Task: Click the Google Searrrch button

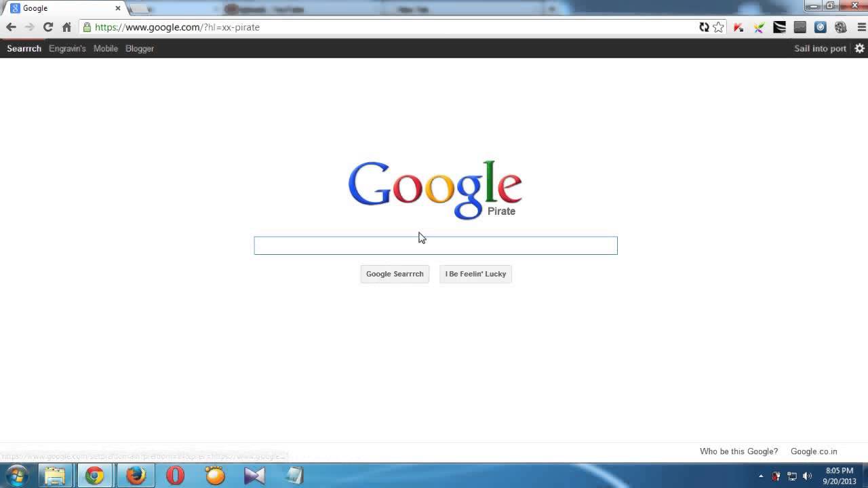Action: tap(395, 274)
